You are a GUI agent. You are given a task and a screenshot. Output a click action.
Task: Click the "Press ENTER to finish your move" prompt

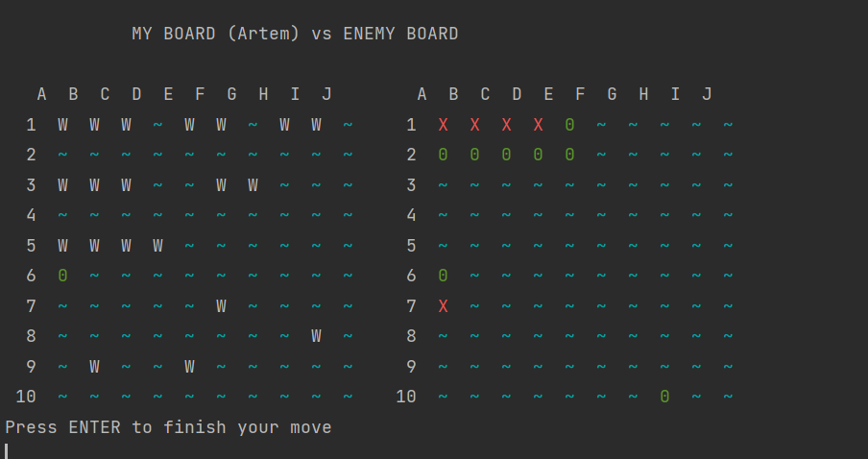pos(168,427)
